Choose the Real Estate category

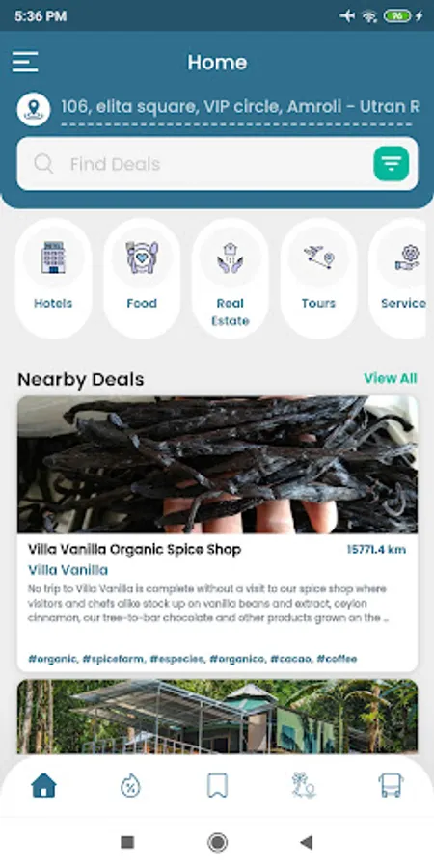[x=231, y=278]
